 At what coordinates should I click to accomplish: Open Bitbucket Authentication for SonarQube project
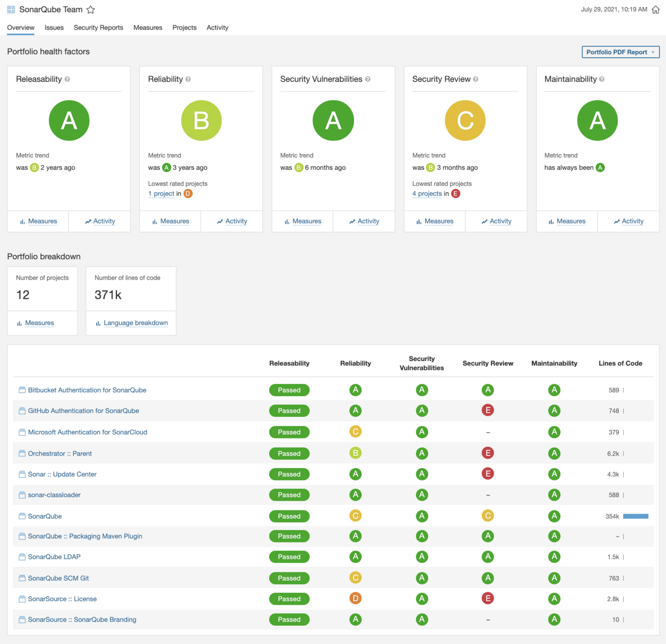tap(87, 390)
